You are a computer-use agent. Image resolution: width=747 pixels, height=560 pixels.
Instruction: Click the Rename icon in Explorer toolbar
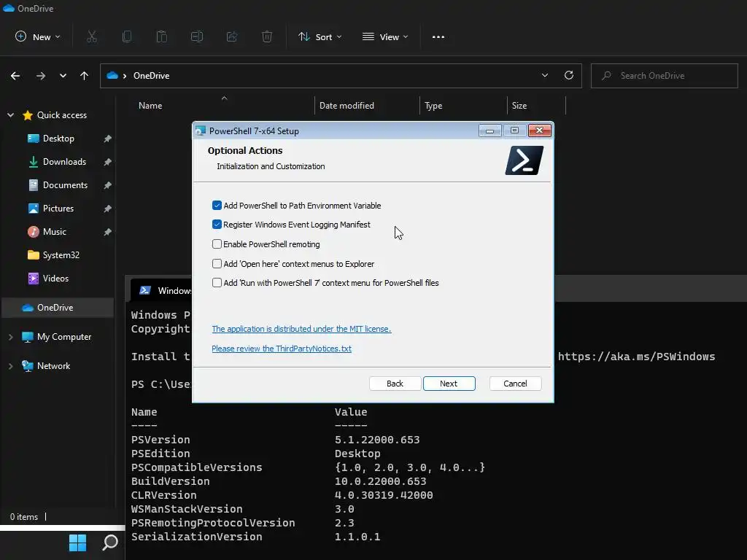point(197,36)
